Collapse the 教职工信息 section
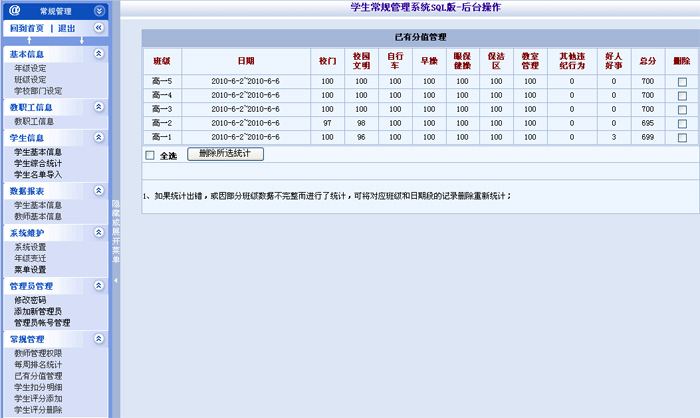This screenshot has height=418, width=700. (98, 106)
